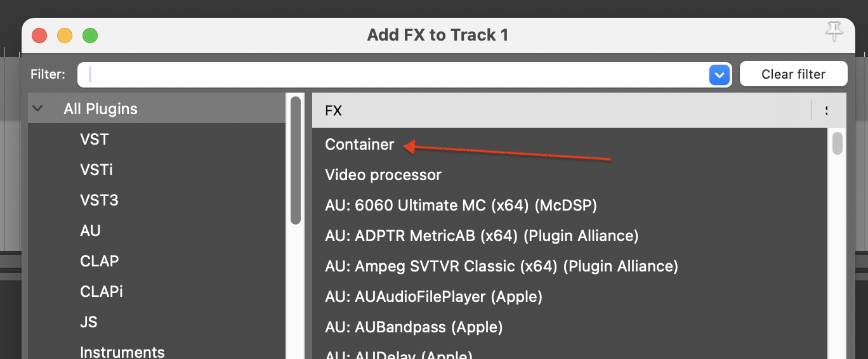Select the VST category
Screen dimensions: 868x359
(x=95, y=139)
